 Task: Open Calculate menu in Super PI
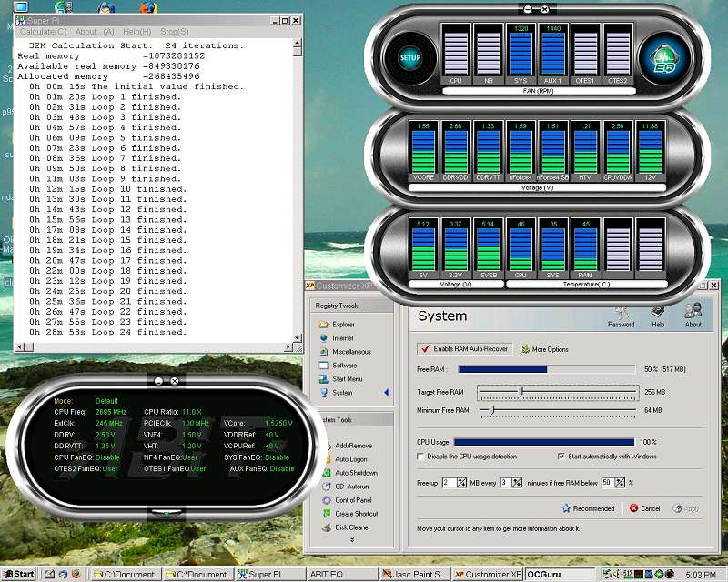click(x=43, y=32)
